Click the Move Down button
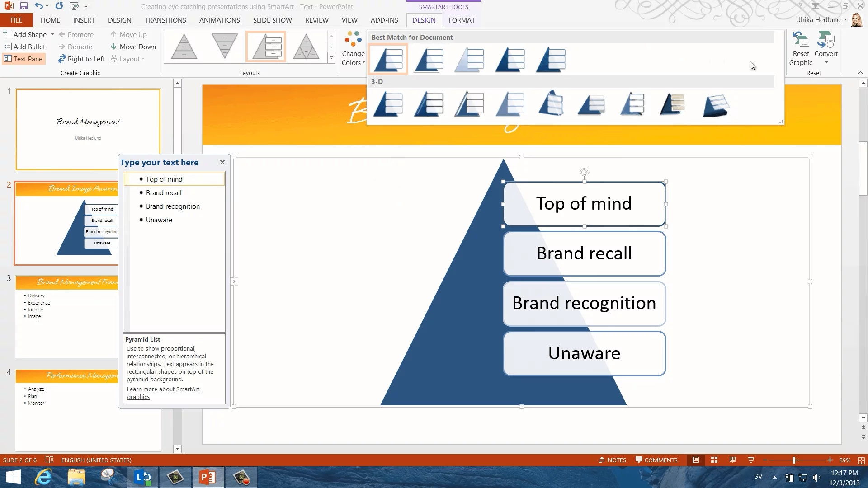Screen dimensions: 868x488 [x=133, y=47]
